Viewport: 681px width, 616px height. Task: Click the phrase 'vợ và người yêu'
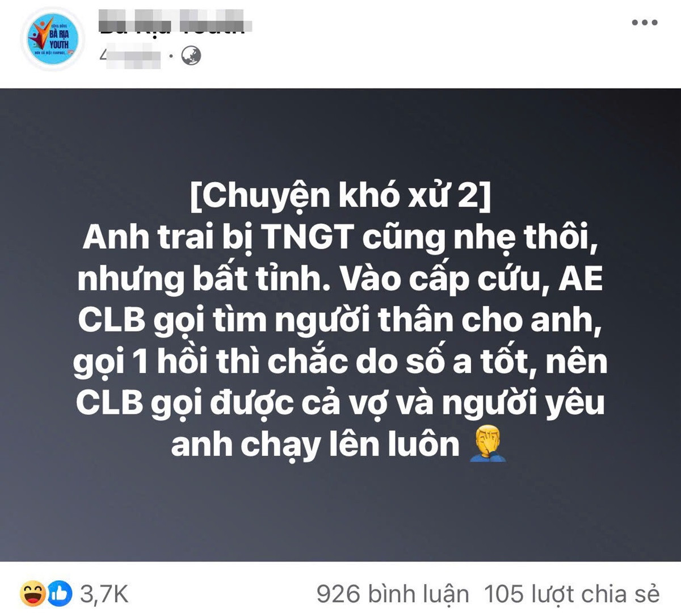(483, 403)
